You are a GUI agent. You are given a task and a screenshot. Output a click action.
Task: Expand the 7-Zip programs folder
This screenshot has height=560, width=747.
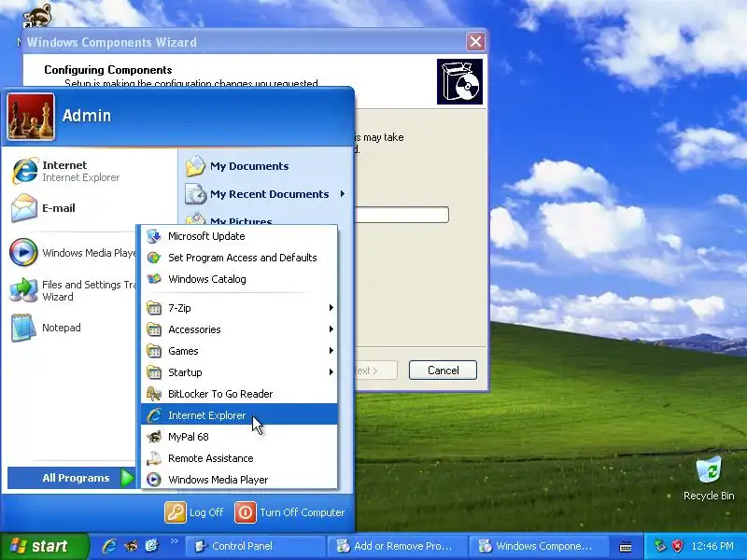239,308
